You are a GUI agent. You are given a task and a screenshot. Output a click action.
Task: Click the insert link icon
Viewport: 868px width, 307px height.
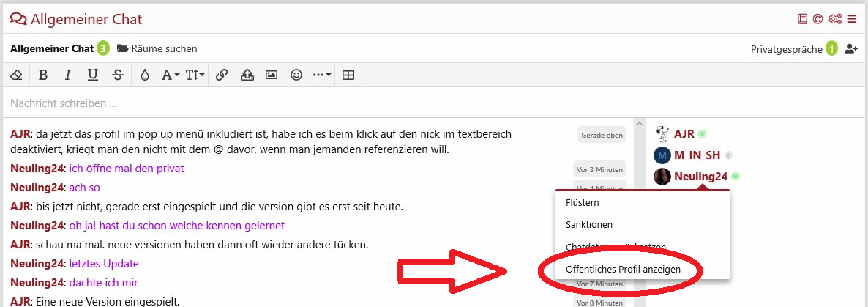[x=222, y=75]
